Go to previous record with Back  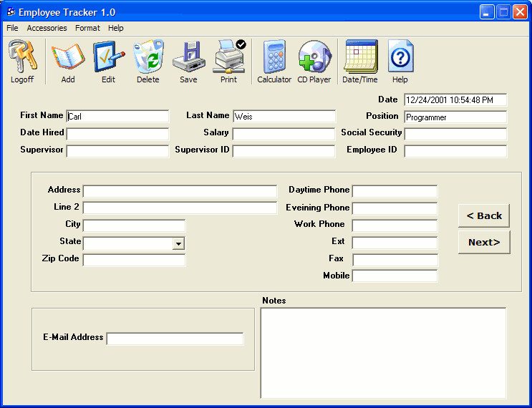click(484, 215)
